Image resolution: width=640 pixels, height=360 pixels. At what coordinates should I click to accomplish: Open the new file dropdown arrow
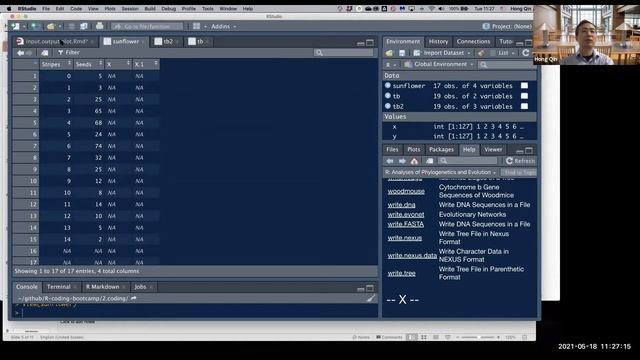pos(24,27)
